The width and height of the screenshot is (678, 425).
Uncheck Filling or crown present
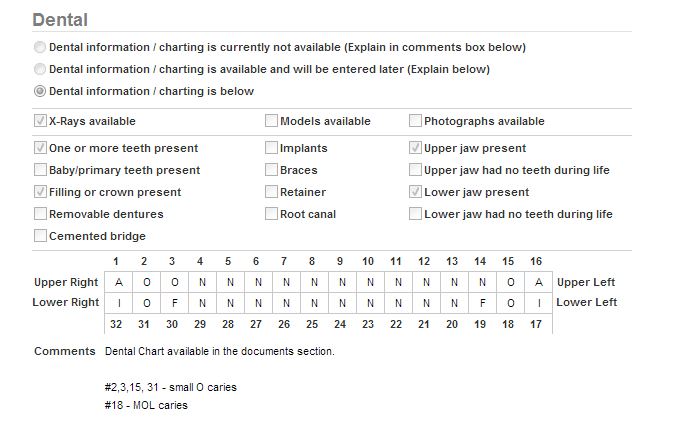pyautogui.click(x=41, y=192)
